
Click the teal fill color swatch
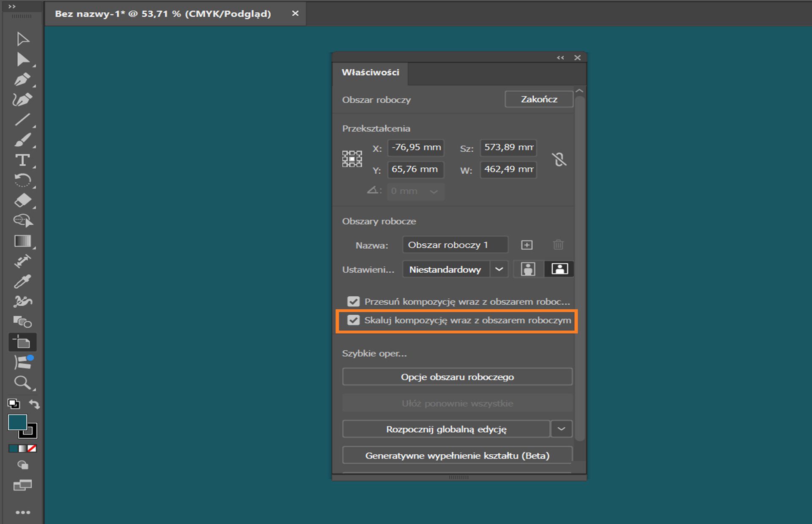[17, 423]
